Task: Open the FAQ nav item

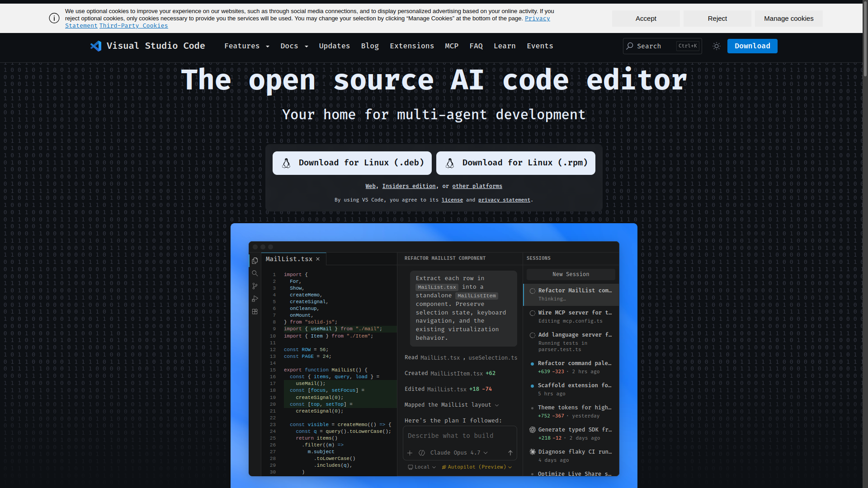Action: pyautogui.click(x=476, y=46)
